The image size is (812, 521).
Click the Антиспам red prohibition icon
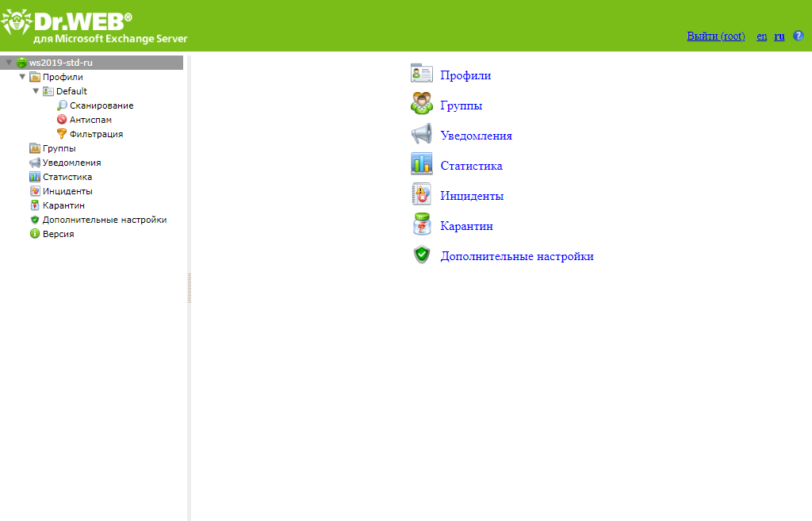[x=62, y=120]
